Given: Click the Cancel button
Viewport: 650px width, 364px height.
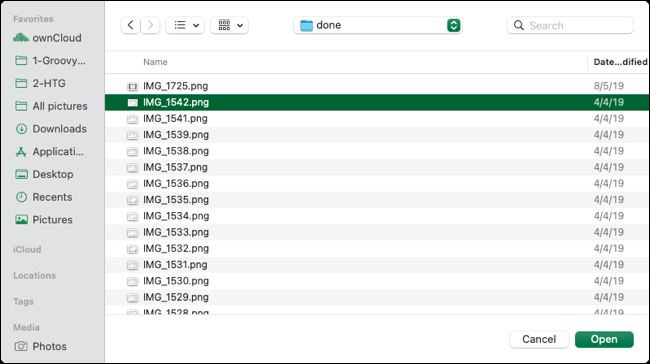Looking at the screenshot, I should coord(539,339).
